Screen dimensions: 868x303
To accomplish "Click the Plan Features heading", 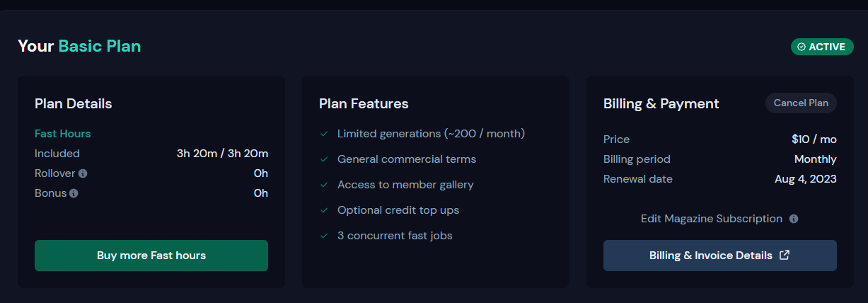I will [364, 104].
